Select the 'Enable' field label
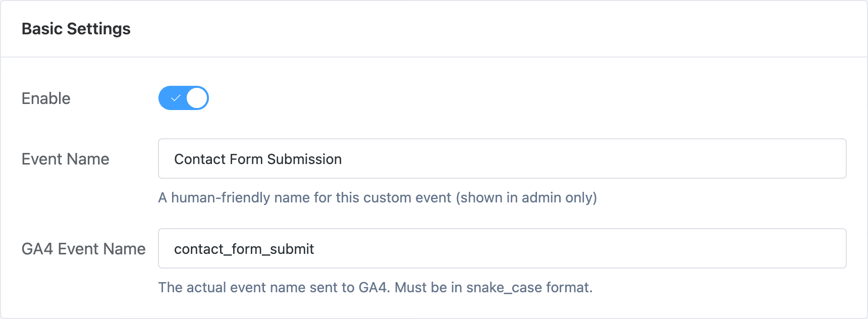Image resolution: width=868 pixels, height=319 pixels. pyautogui.click(x=45, y=98)
